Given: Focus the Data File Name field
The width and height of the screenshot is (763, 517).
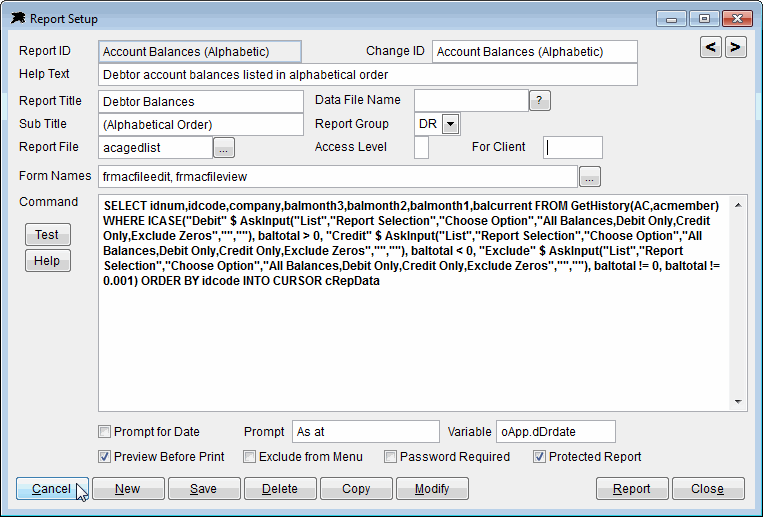Looking at the screenshot, I should [x=472, y=100].
